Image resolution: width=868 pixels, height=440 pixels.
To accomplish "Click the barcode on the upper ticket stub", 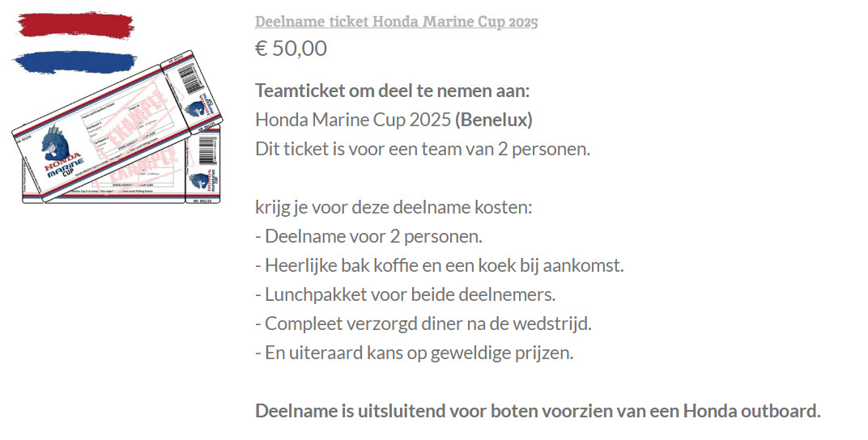I will (191, 78).
